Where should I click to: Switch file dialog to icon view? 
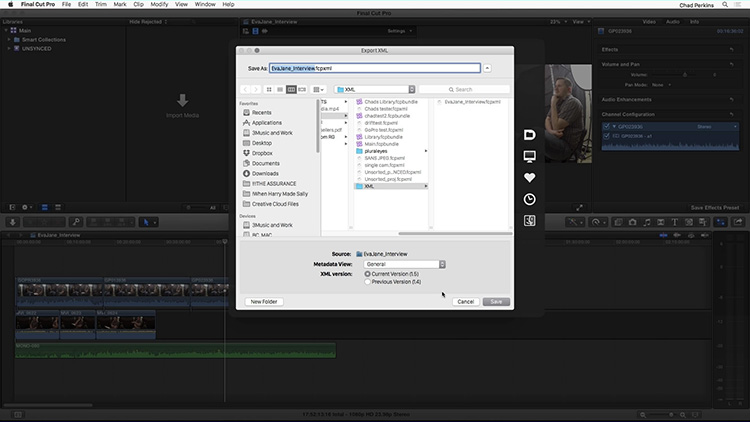(269, 89)
